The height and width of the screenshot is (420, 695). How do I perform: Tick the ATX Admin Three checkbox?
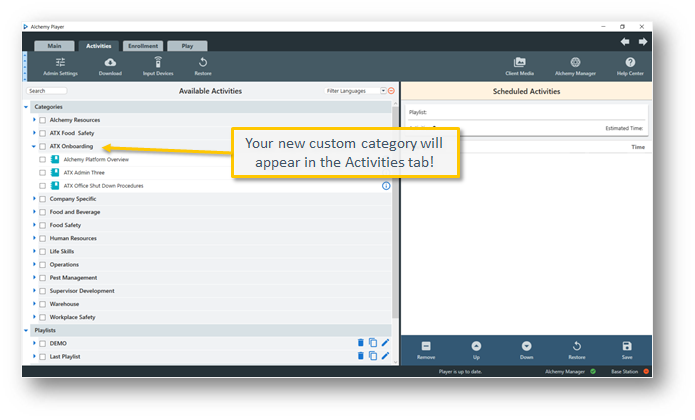click(43, 173)
